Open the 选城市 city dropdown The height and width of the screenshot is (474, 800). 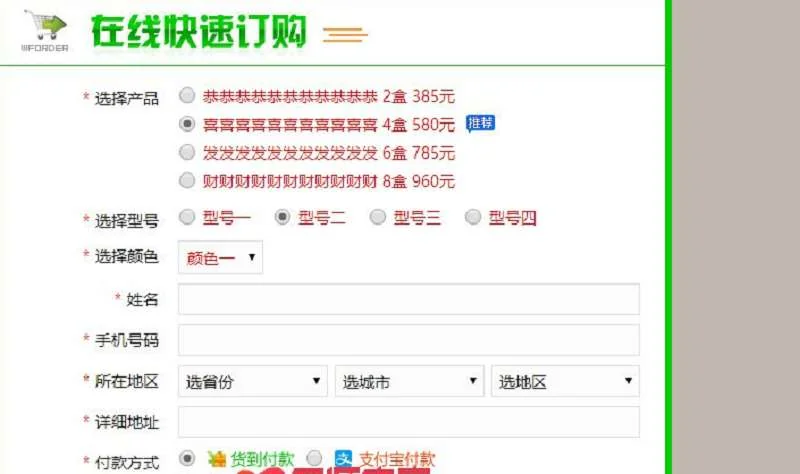408,381
